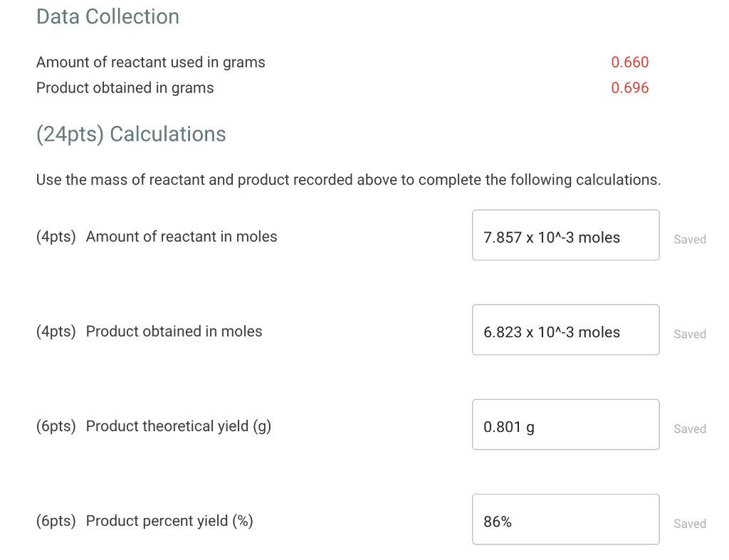Image resolution: width=729 pixels, height=560 pixels.
Task: Click the Product obtained in moles label
Action: click(x=174, y=331)
